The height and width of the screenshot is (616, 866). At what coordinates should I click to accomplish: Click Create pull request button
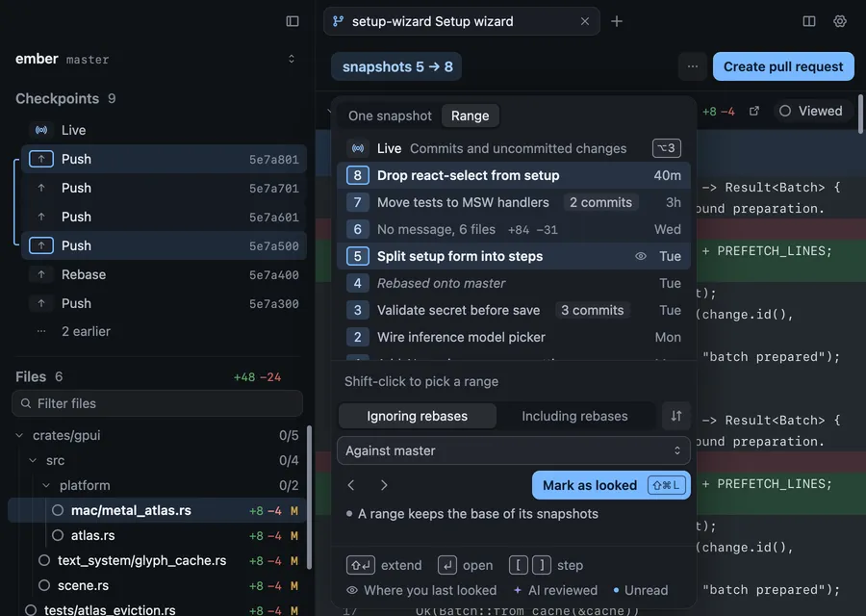[783, 66]
